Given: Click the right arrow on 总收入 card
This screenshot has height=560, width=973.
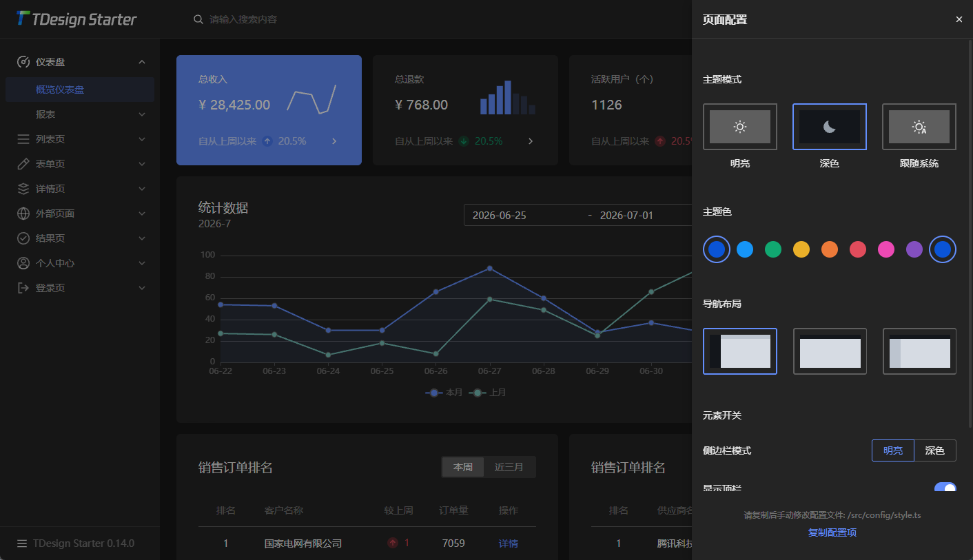Looking at the screenshot, I should tap(334, 141).
